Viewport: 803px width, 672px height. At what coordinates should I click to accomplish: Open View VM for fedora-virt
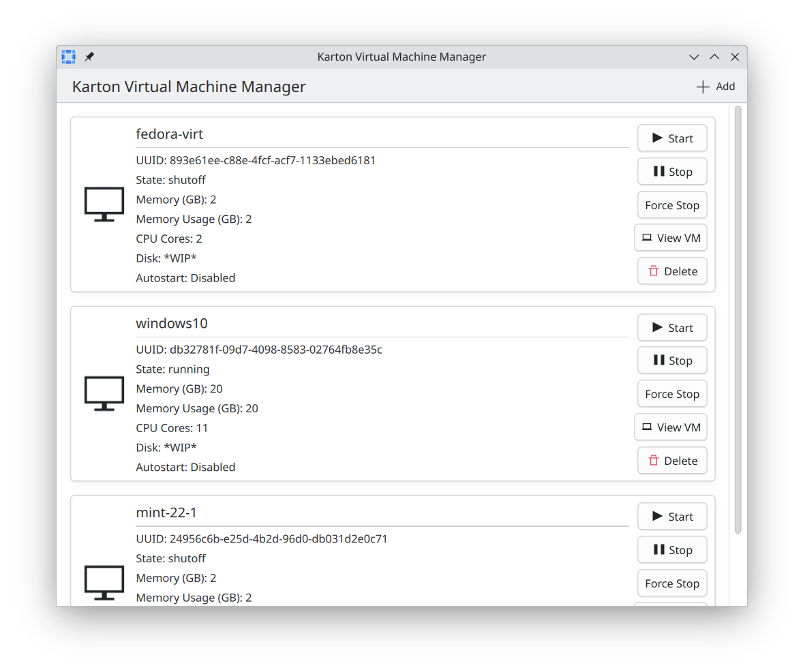(671, 238)
